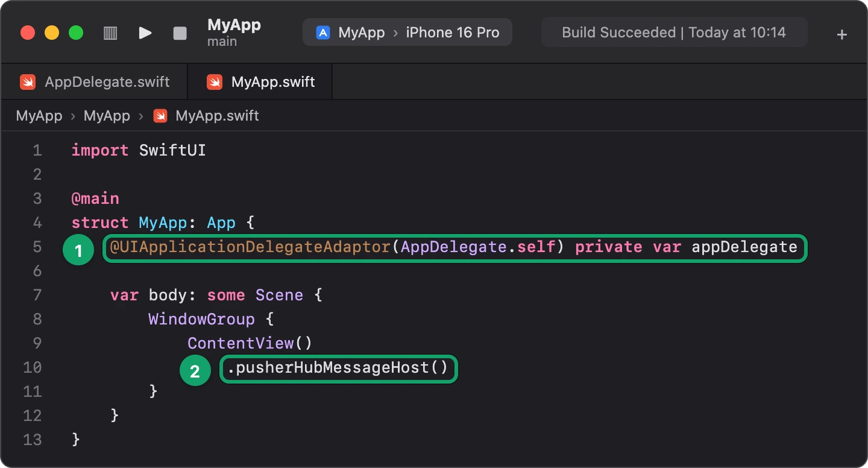Click the Swift icon on the AppDelegate.swift tab
868x468 pixels.
(x=28, y=81)
